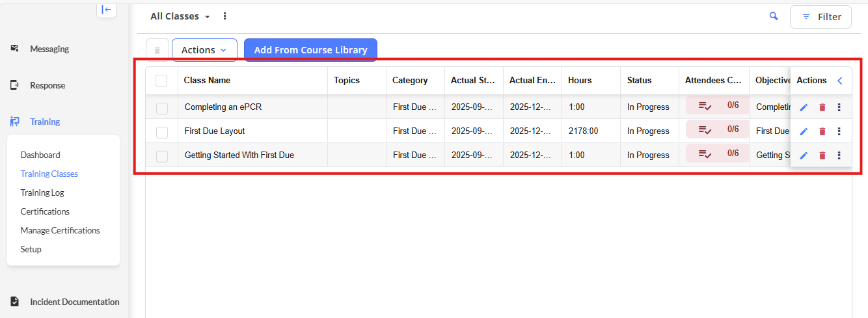Collapse the left sidebar panel
The width and height of the screenshot is (868, 318).
click(106, 10)
